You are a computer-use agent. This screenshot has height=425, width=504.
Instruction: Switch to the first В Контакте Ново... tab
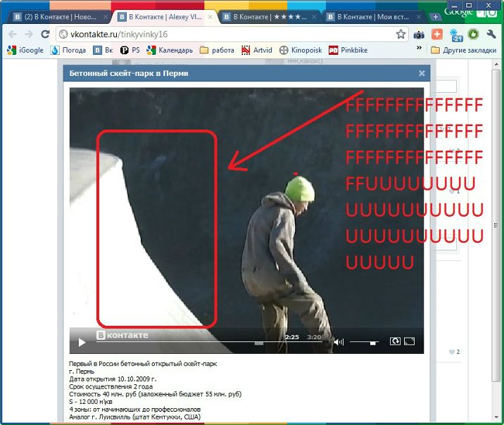pyautogui.click(x=56, y=16)
